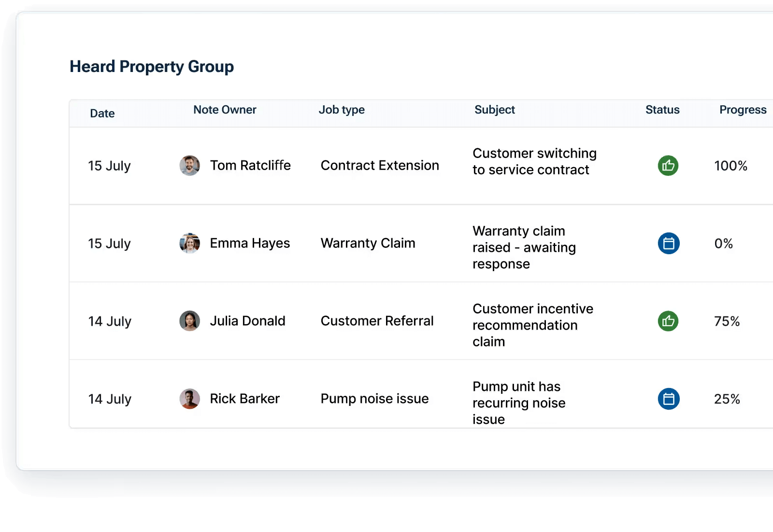The width and height of the screenshot is (773, 532).
Task: Sort by the Status column header
Action: point(662,110)
